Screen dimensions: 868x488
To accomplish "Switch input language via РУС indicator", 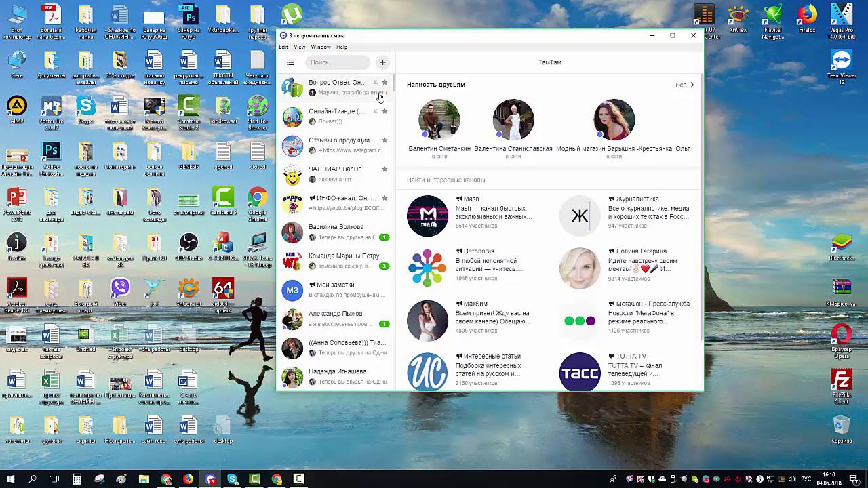I will (x=807, y=479).
